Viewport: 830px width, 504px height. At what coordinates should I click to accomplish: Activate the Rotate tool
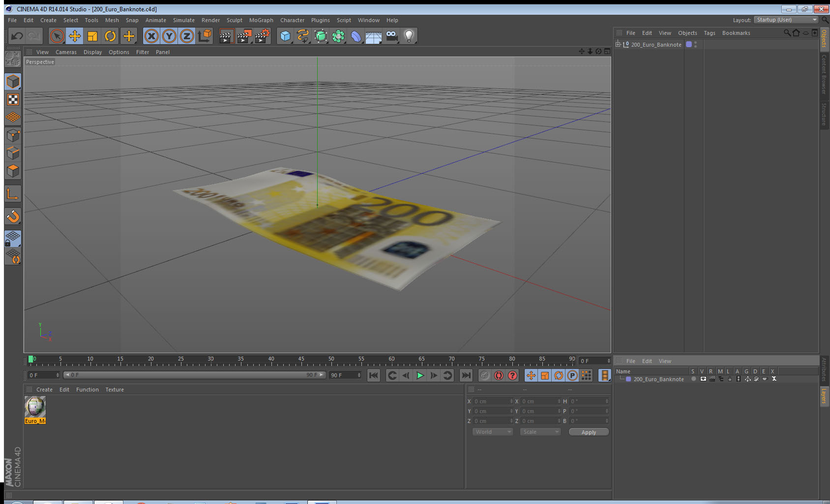(111, 36)
